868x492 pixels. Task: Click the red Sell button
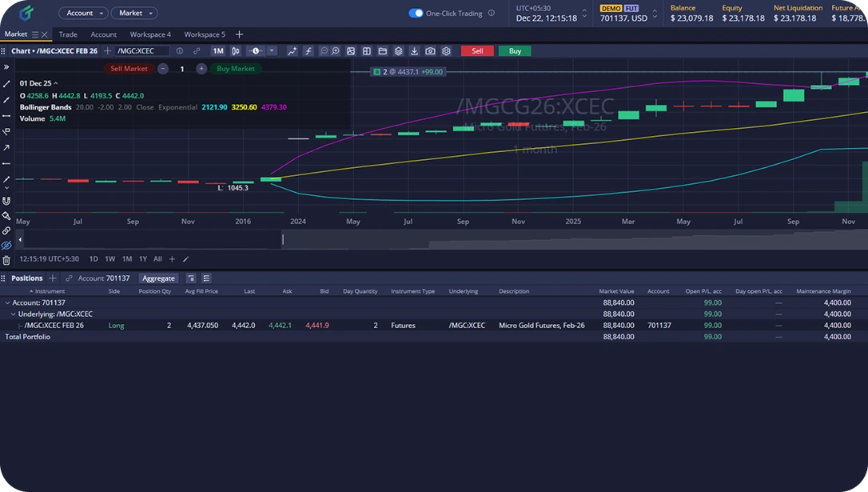(477, 51)
